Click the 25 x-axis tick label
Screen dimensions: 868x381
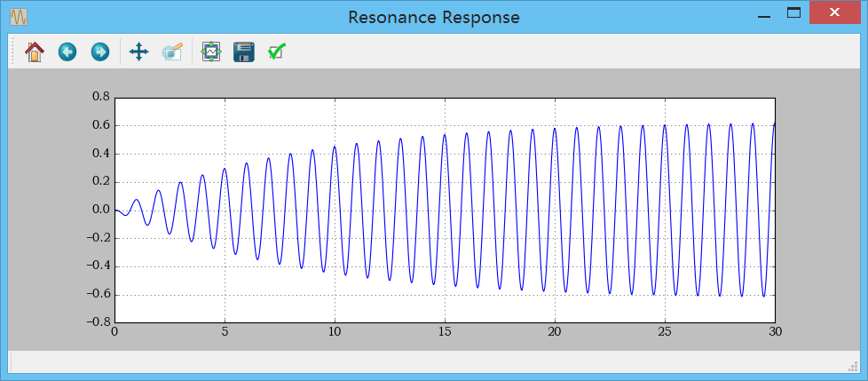click(665, 332)
